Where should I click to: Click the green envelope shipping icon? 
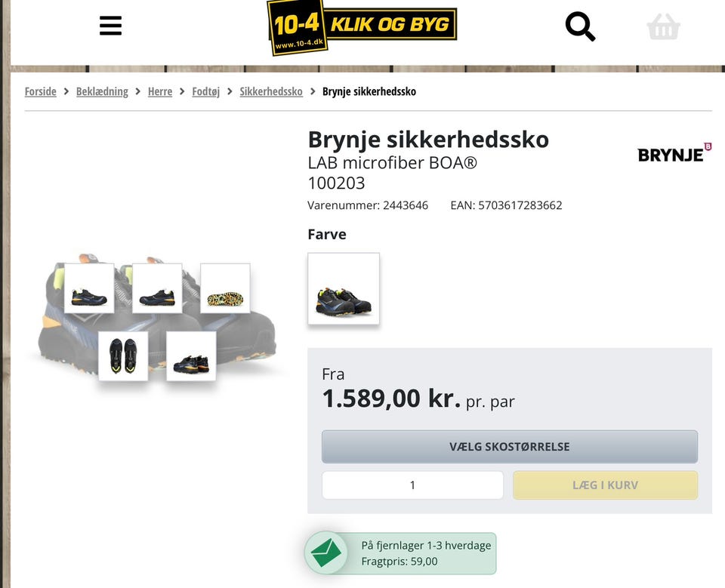[325, 553]
